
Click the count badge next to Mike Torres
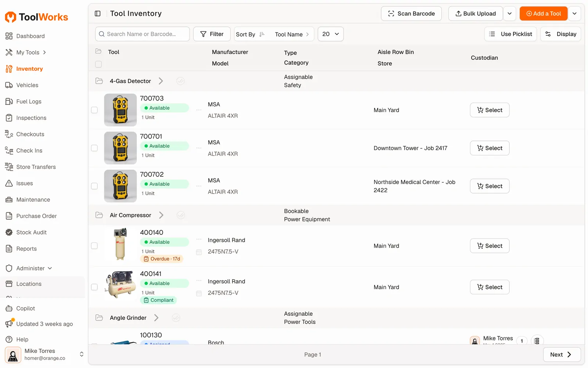pos(521,341)
